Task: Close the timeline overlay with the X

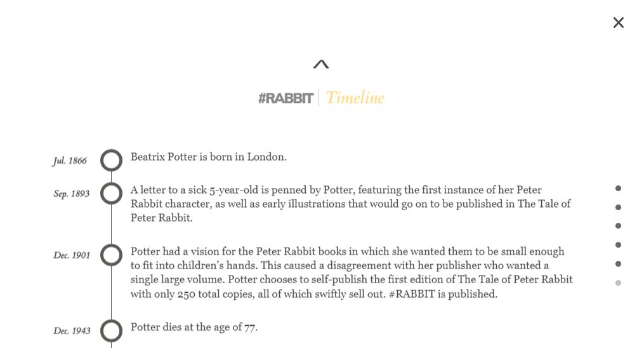Action: (x=619, y=23)
